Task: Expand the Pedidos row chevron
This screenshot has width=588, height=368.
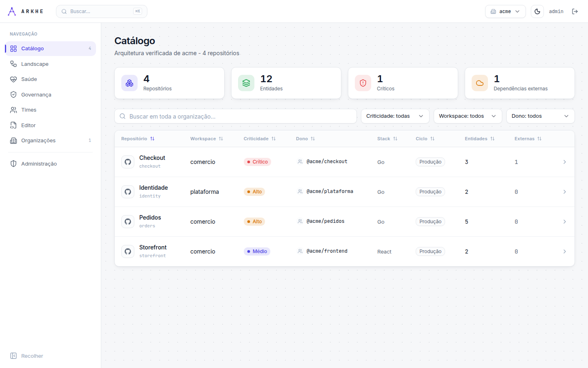Action: click(x=565, y=222)
